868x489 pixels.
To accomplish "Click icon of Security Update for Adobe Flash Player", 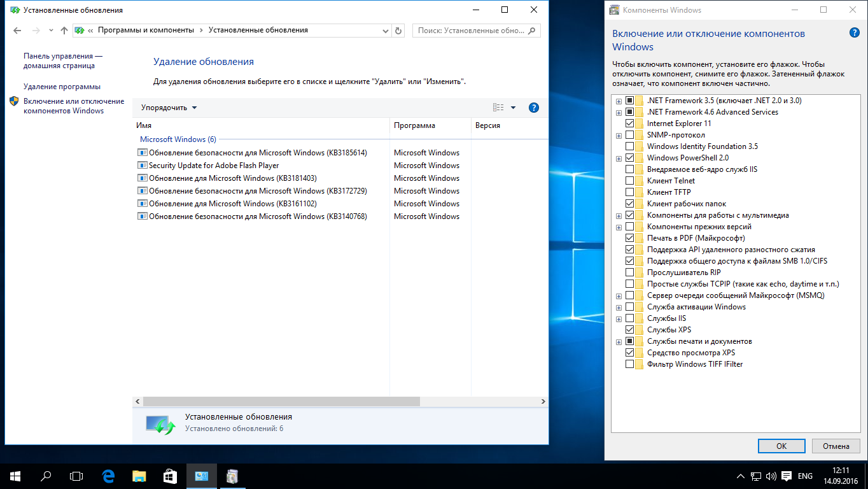I will (x=142, y=166).
